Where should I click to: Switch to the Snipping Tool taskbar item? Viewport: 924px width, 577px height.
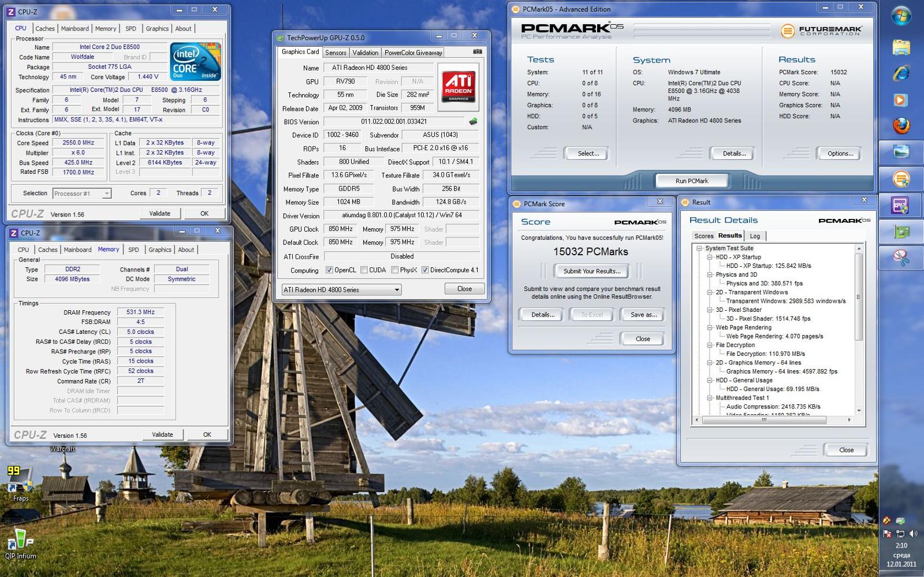[901, 258]
